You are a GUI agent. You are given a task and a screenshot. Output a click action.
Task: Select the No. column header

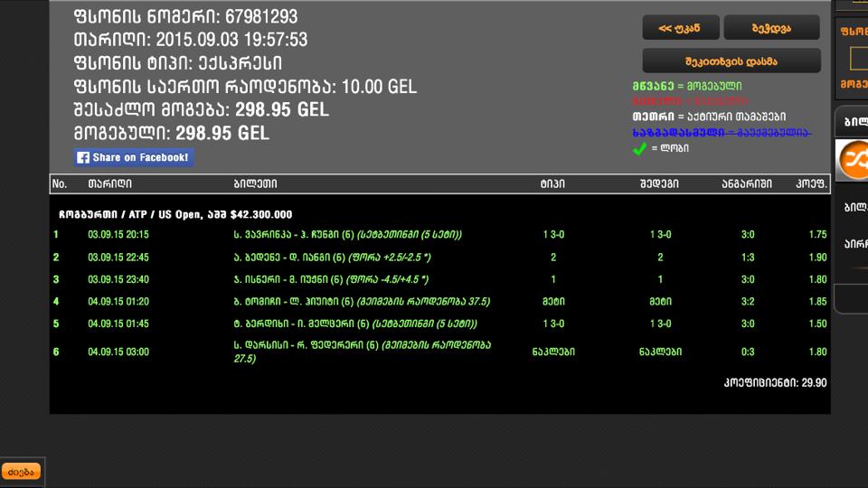(x=60, y=183)
